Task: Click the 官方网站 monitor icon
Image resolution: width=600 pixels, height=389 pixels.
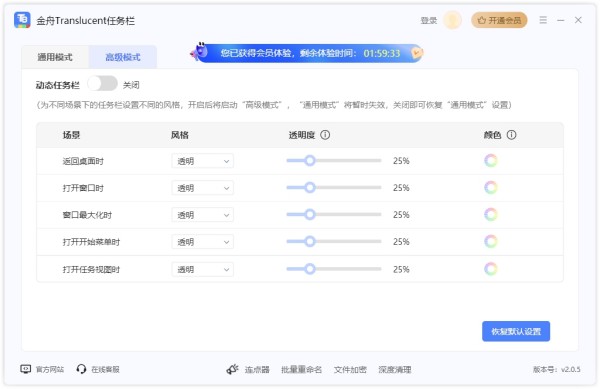Action: click(26, 369)
